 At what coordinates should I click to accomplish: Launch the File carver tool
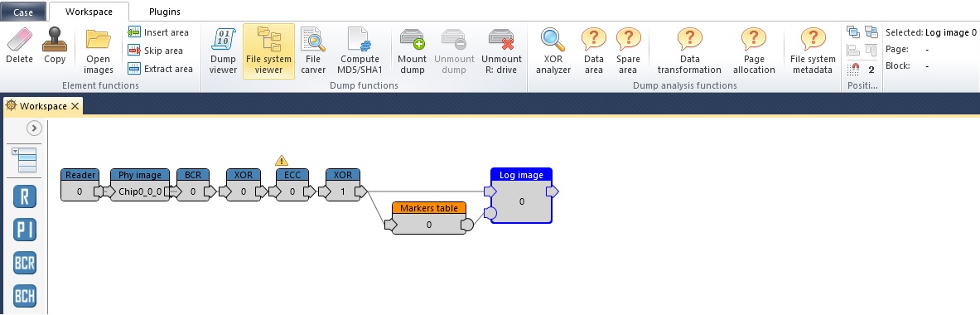[313, 51]
